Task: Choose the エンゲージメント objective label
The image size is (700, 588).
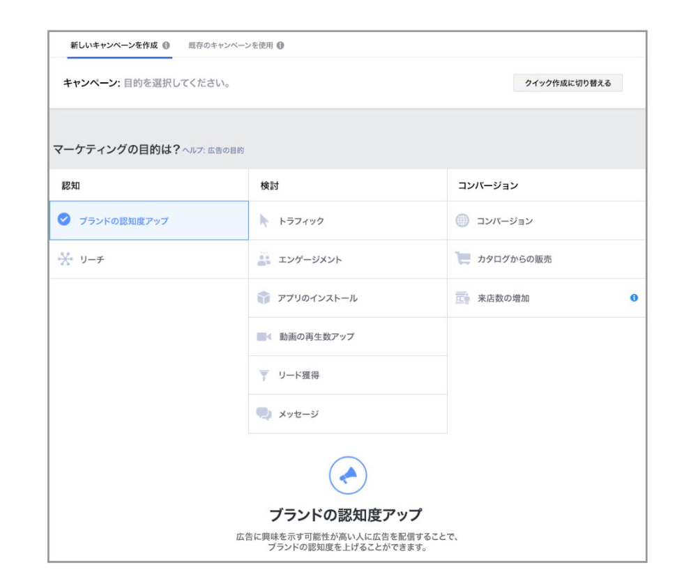Action: 310,260
